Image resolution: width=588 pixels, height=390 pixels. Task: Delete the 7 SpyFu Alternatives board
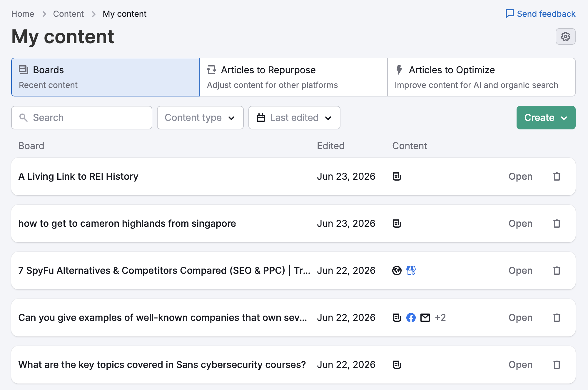557,271
